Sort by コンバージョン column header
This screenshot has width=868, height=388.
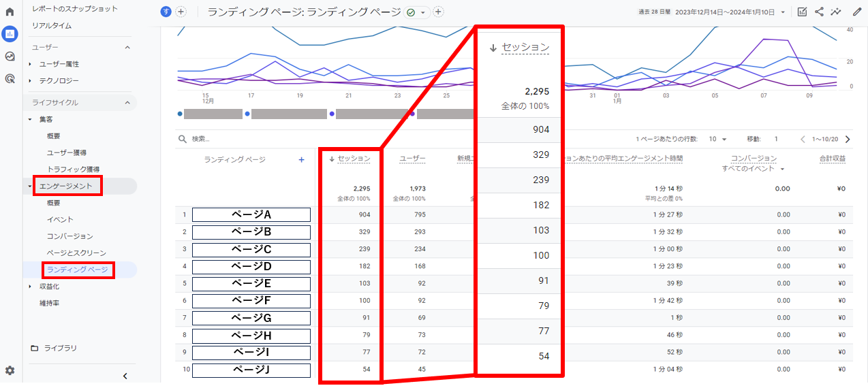[753, 159]
